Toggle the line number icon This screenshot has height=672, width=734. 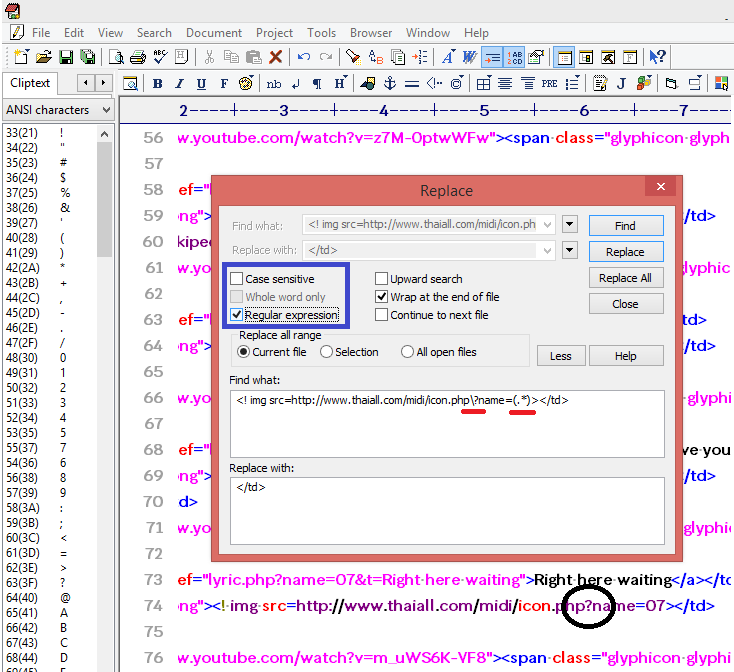tap(514, 57)
